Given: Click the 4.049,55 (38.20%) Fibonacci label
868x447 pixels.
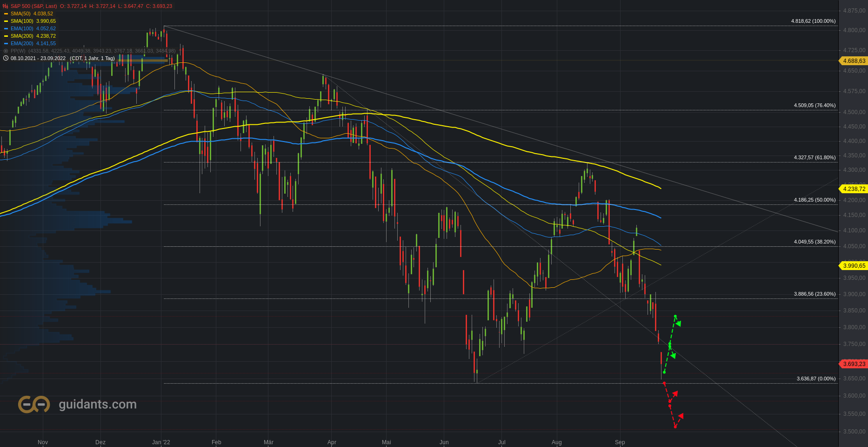Looking at the screenshot, I should point(815,242).
